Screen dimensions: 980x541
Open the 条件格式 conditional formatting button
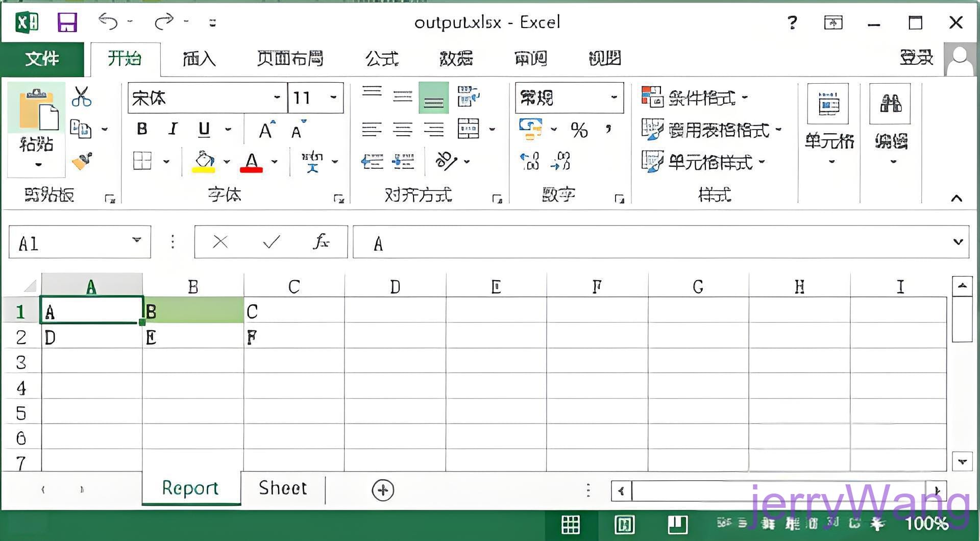click(x=694, y=97)
